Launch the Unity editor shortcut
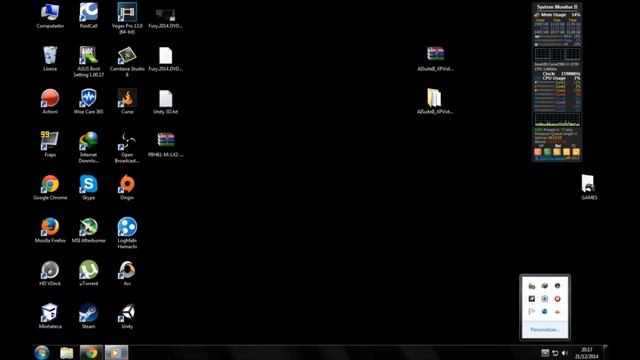The image size is (640, 360). [x=127, y=316]
